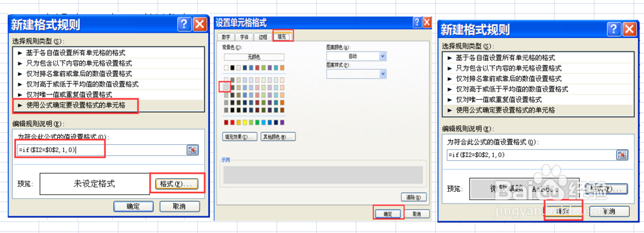644x233 pixels.
Task: Pick purple swatch at end of standard colors row
Action: (282, 122)
